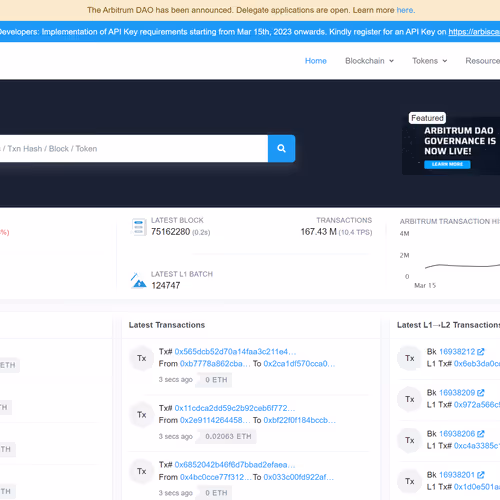Click the Mar 15 chart axis label
Image resolution: width=500 pixels, height=500 pixels.
[425, 285]
